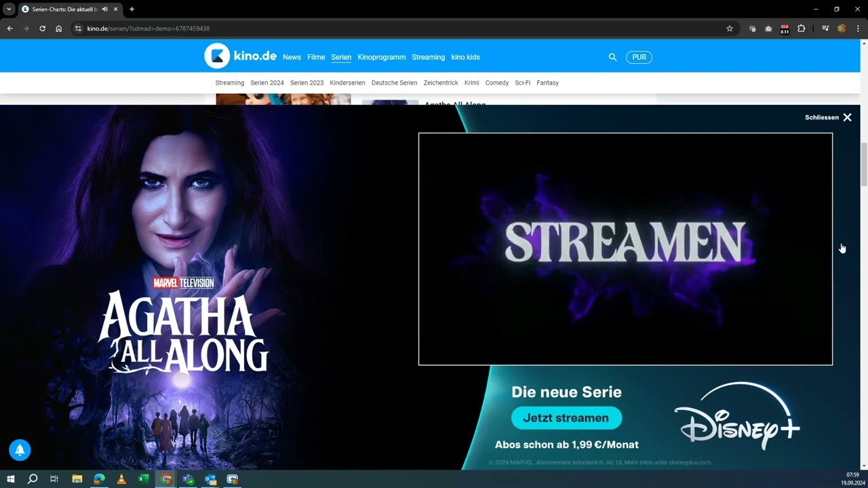Open the top-level Streaming menu item
Screen dimensions: 868x488
point(429,57)
